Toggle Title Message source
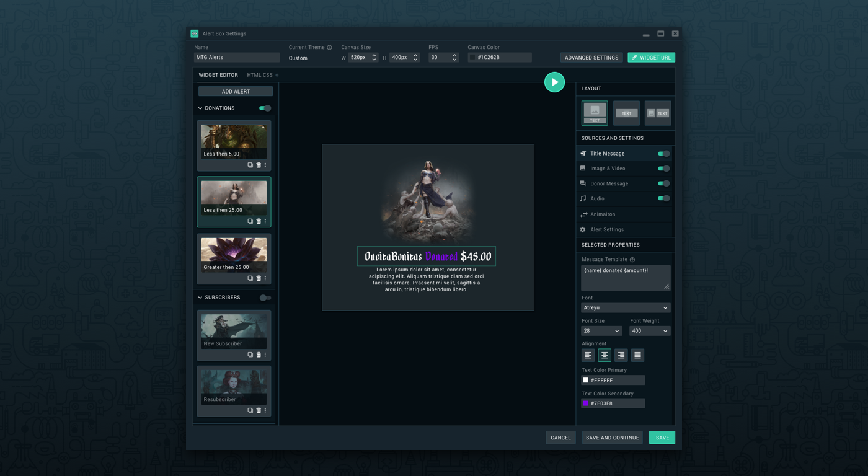Screen dimensions: 868x476 [663, 154]
